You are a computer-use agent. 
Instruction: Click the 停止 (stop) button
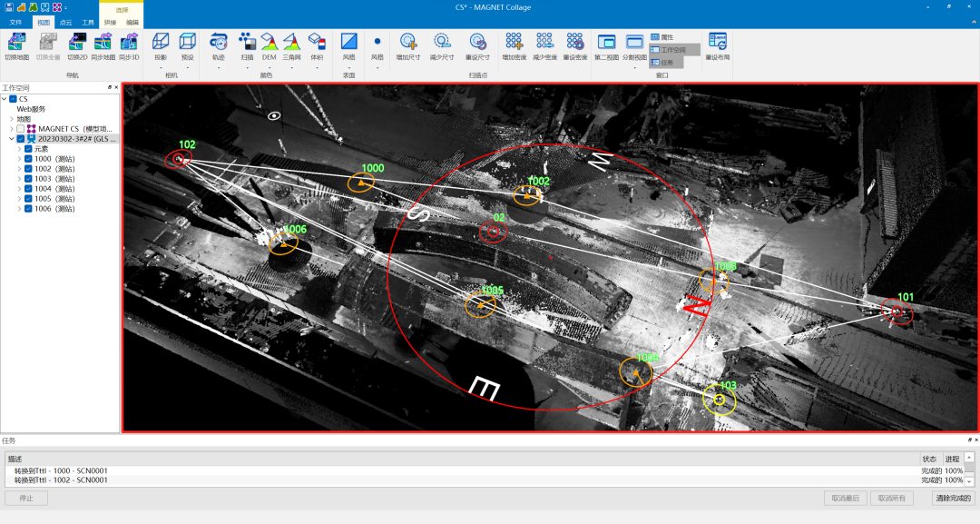tap(26, 499)
